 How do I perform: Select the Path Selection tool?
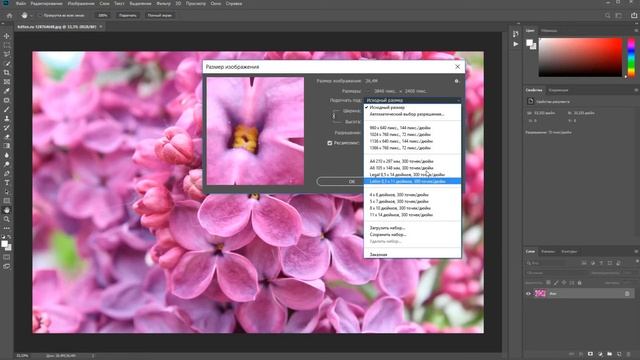[7, 192]
